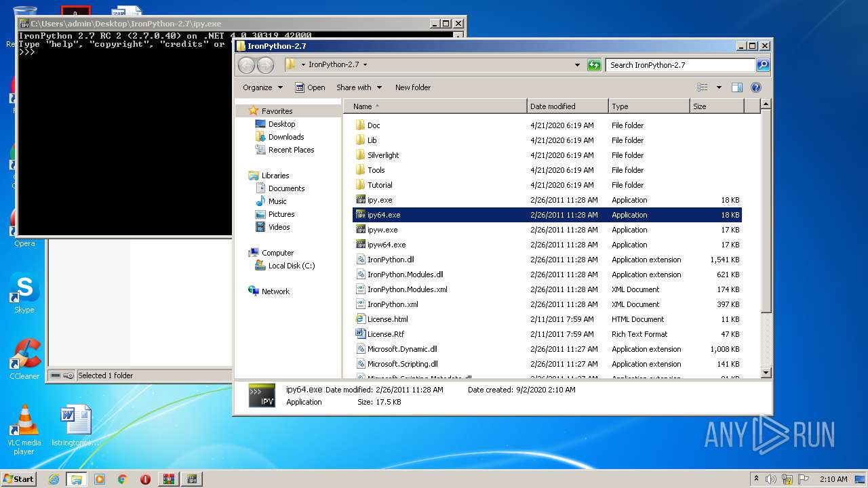Click the volume icon in system tray
The image size is (868, 488).
(771, 479)
